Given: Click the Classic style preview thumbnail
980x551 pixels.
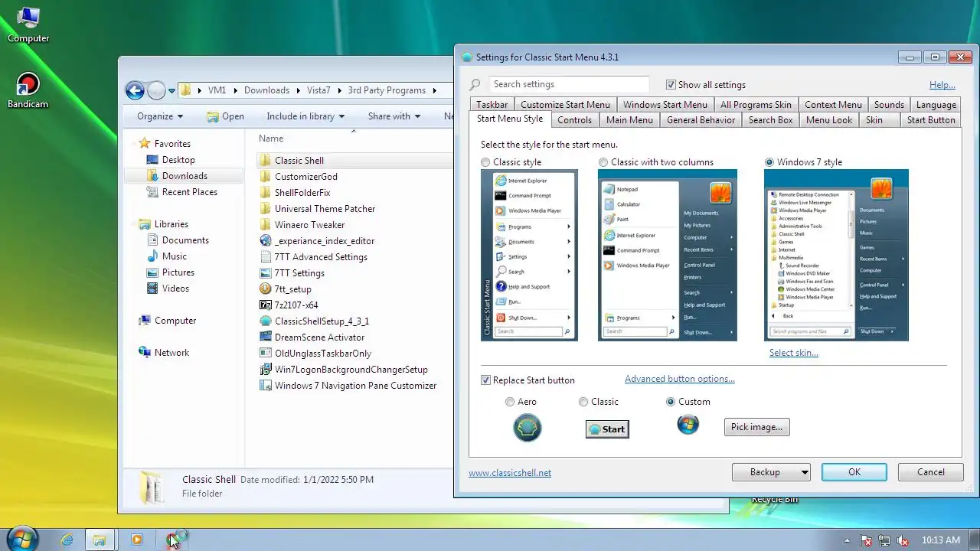Looking at the screenshot, I should click(x=529, y=255).
